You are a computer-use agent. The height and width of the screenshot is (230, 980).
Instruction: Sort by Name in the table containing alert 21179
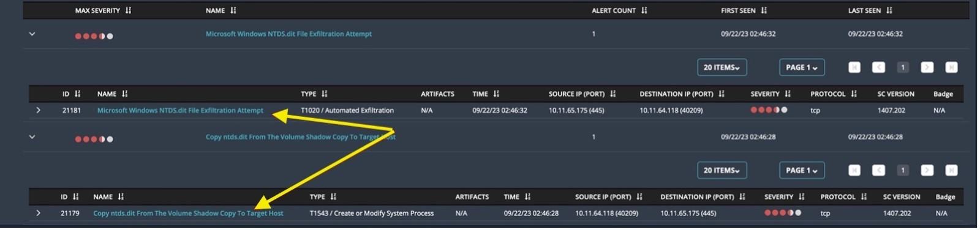tap(121, 196)
